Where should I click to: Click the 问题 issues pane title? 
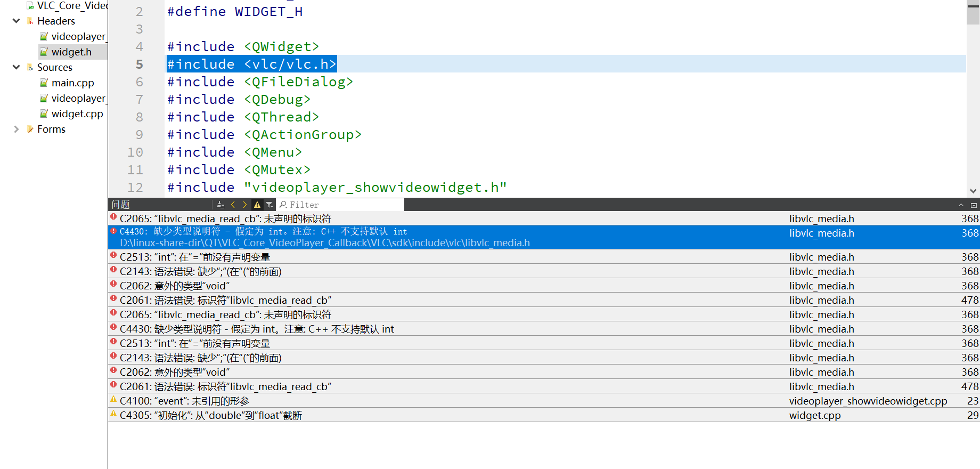click(121, 205)
